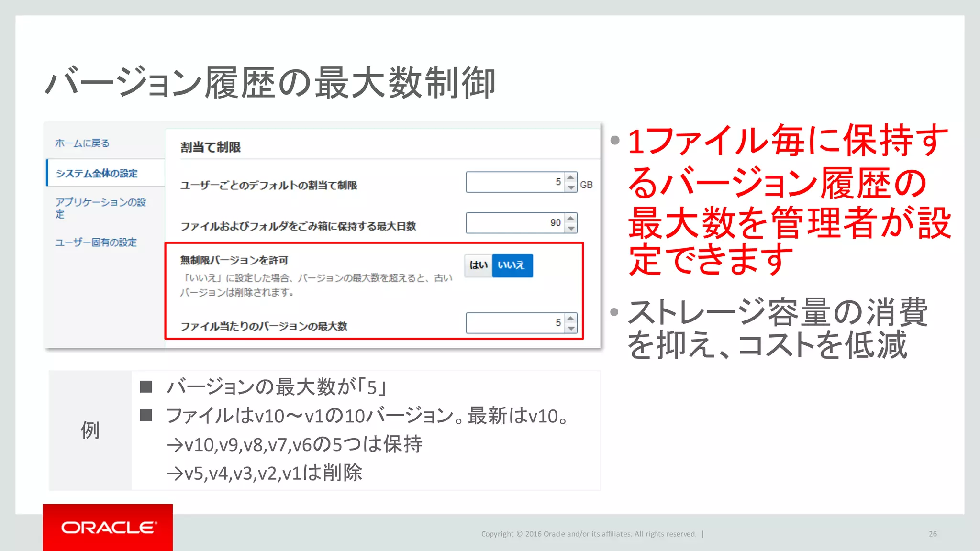Image resolution: width=980 pixels, height=551 pixels.
Task: Click ファイル当たりのバージョンの最大数 label
Action: pos(264,326)
